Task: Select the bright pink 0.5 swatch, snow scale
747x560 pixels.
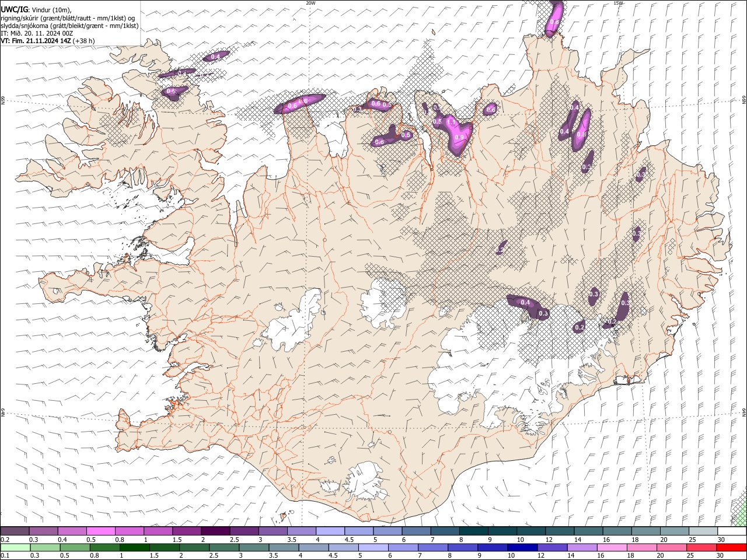Action: (100, 531)
